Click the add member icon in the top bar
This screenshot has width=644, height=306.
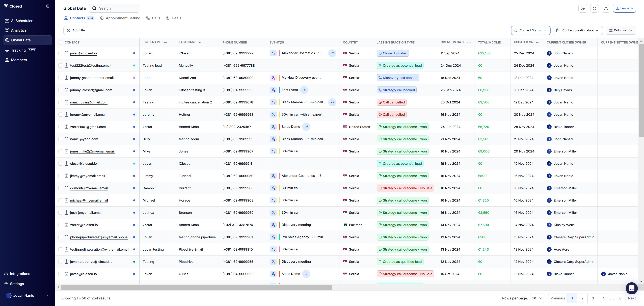582,8
